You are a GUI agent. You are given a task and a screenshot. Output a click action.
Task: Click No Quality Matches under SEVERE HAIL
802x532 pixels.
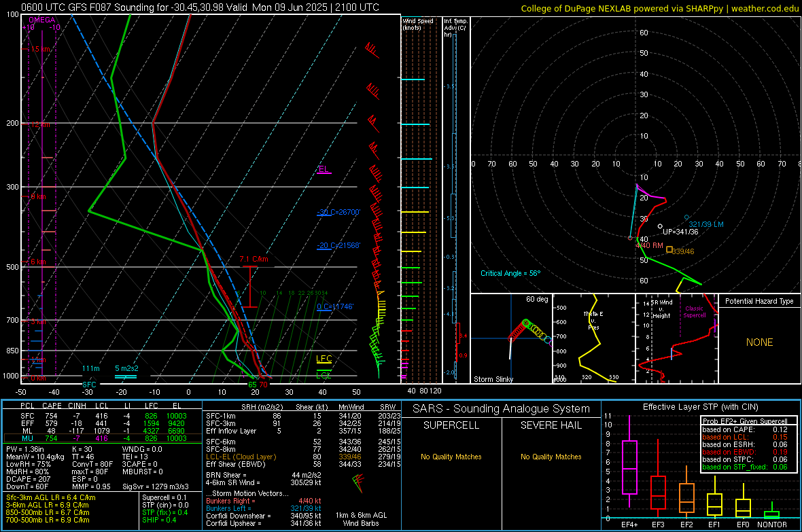tap(551, 457)
